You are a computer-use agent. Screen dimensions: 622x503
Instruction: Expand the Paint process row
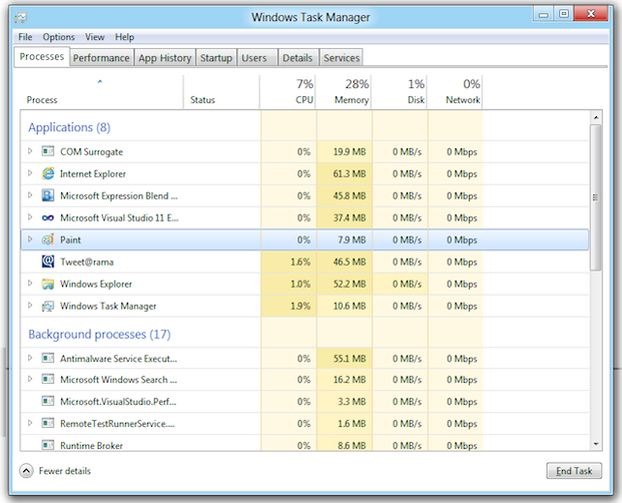(x=30, y=239)
